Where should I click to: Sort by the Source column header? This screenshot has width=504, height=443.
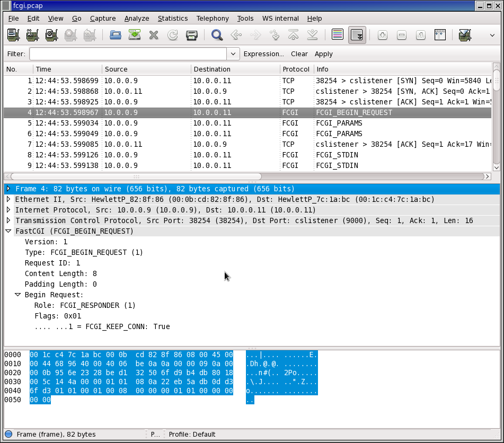[147, 69]
